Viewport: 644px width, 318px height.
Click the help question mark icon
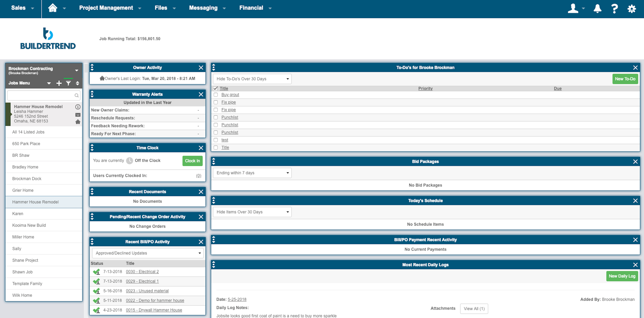[x=614, y=8]
